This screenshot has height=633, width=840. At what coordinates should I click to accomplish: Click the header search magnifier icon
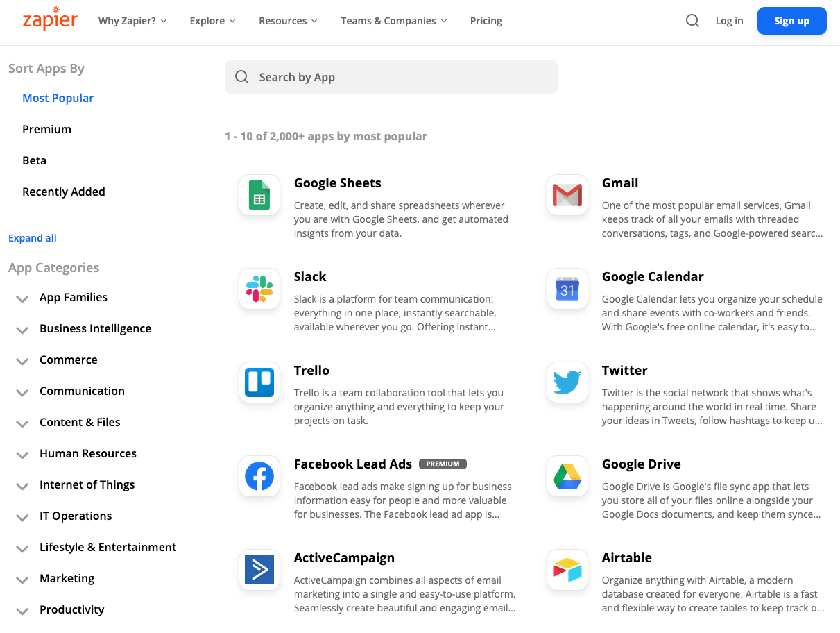pyautogui.click(x=692, y=21)
